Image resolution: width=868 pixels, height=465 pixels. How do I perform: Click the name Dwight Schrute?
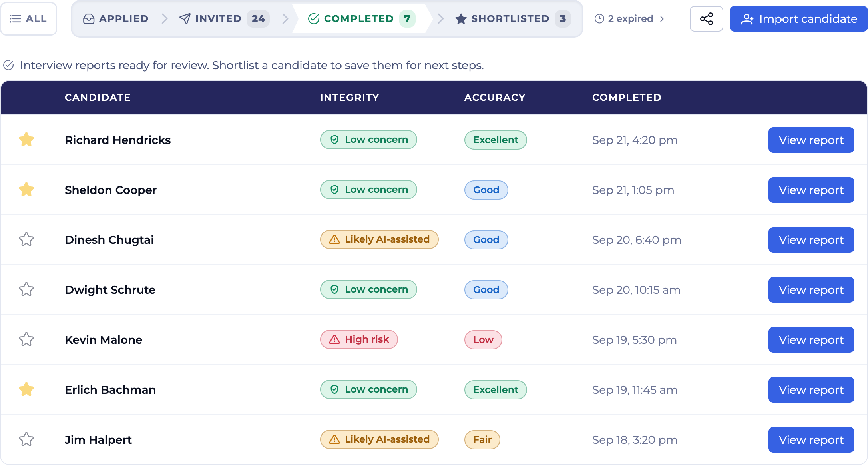pyautogui.click(x=110, y=290)
